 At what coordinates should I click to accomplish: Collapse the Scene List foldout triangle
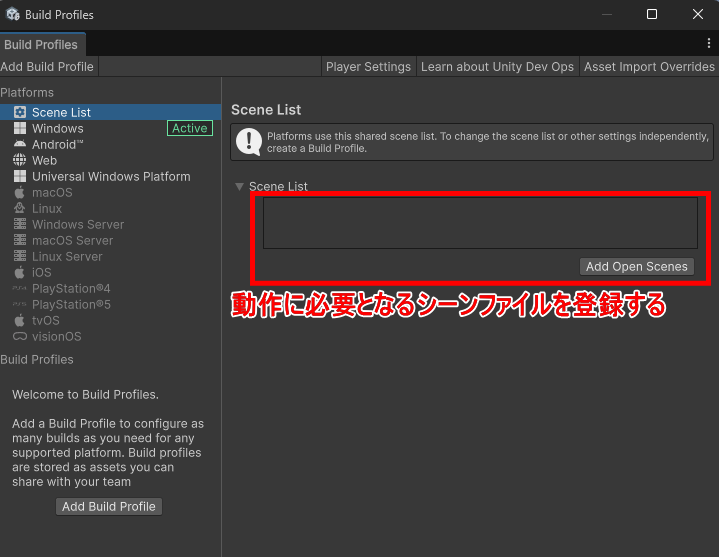239,186
